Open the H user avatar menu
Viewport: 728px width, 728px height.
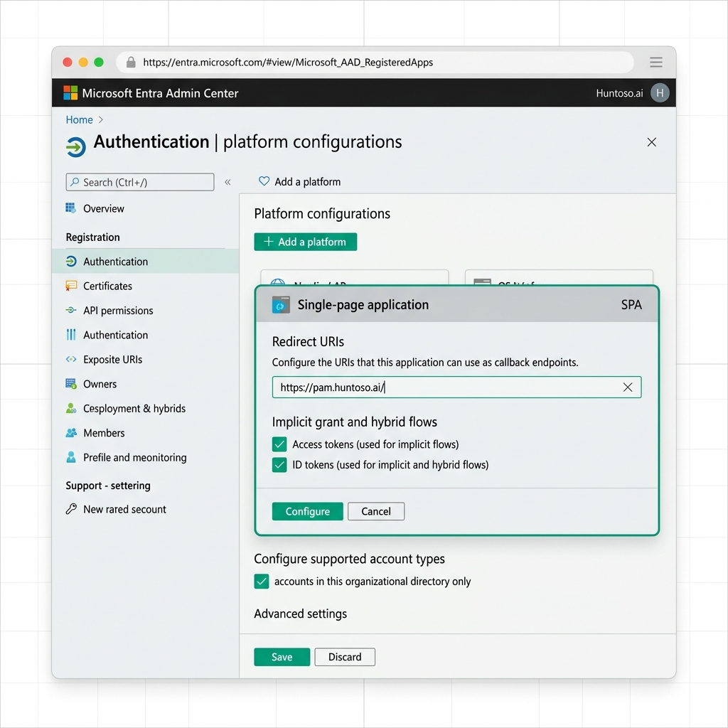[x=659, y=93]
